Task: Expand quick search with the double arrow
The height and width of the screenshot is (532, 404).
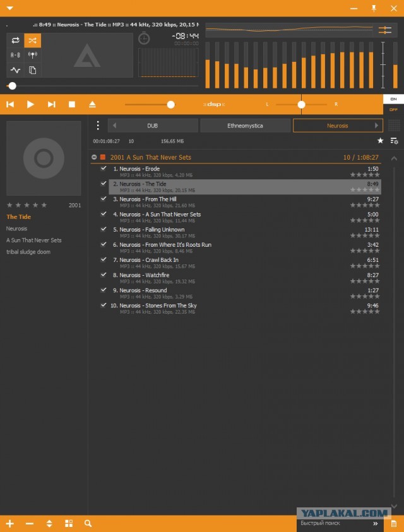Action: click(376, 524)
